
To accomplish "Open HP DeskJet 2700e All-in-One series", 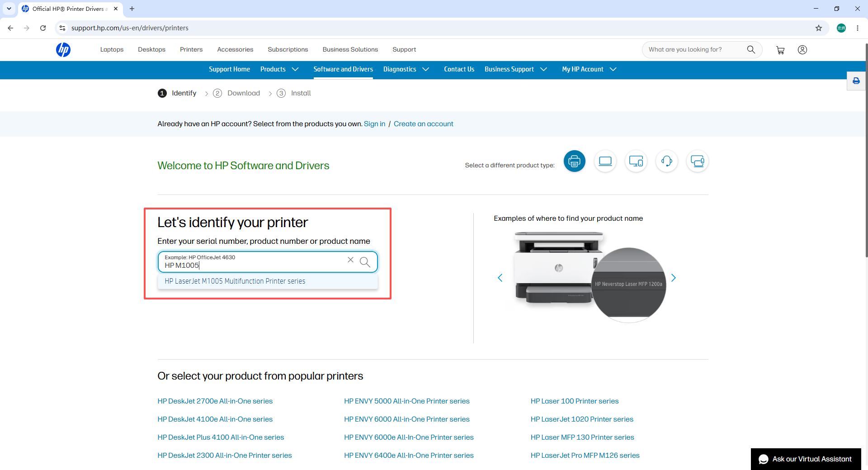I will pos(215,401).
